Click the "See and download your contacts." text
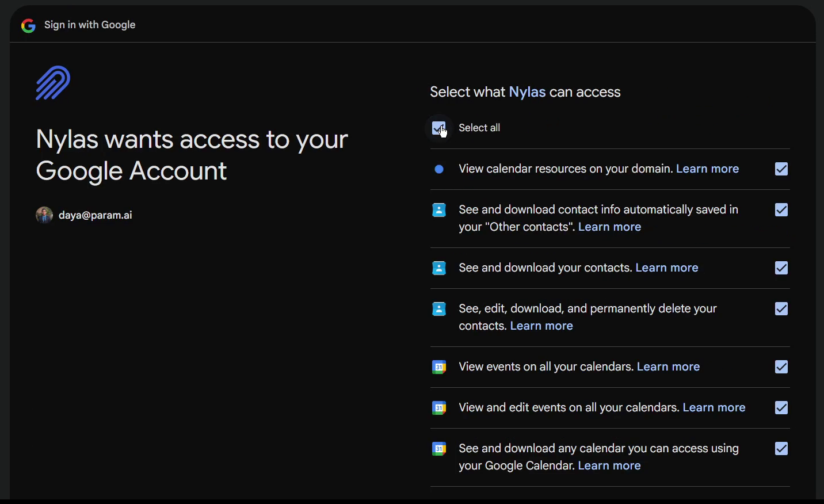Screen dimensions: 824x504 point(545,268)
